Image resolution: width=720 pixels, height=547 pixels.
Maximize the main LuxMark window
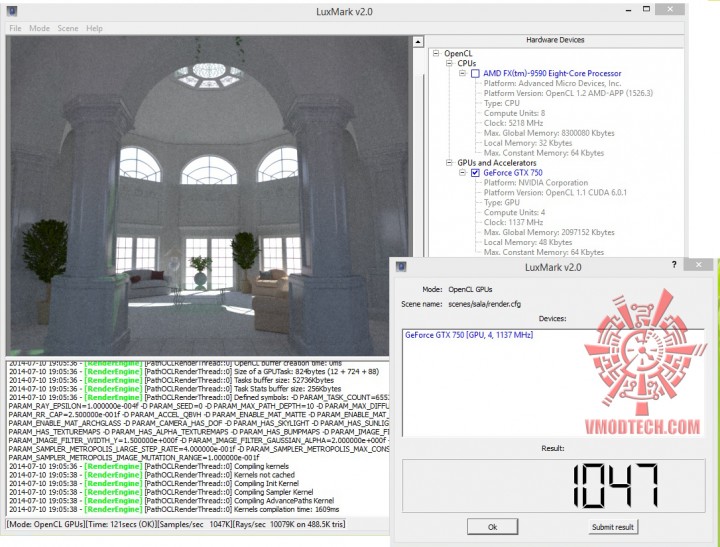646,9
